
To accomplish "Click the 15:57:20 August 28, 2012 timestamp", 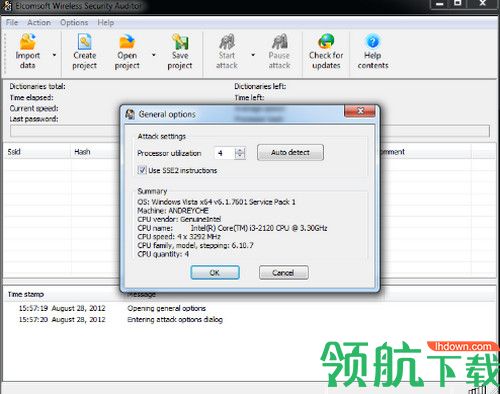I will pyautogui.click(x=62, y=320).
